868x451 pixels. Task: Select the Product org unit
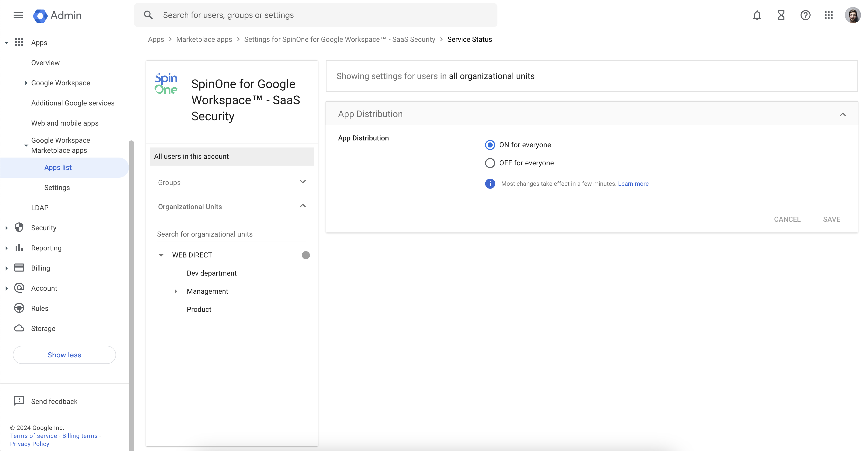click(199, 310)
